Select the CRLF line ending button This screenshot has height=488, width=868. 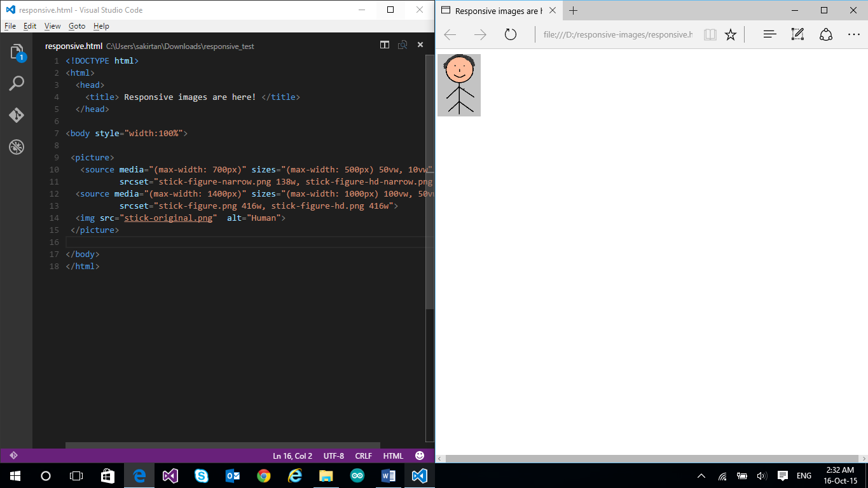click(363, 456)
